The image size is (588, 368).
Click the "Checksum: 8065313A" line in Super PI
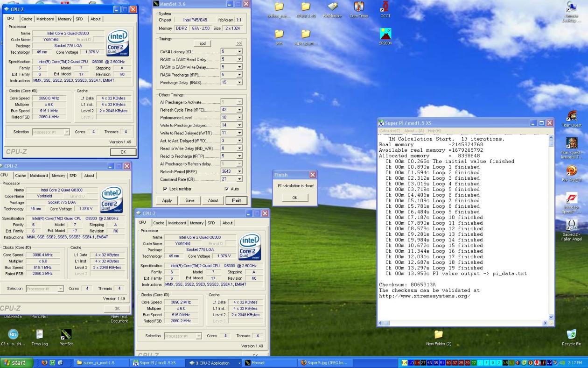pos(407,284)
